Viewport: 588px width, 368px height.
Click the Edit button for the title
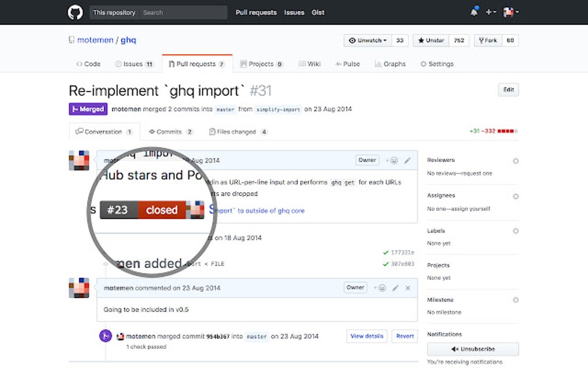tap(508, 89)
